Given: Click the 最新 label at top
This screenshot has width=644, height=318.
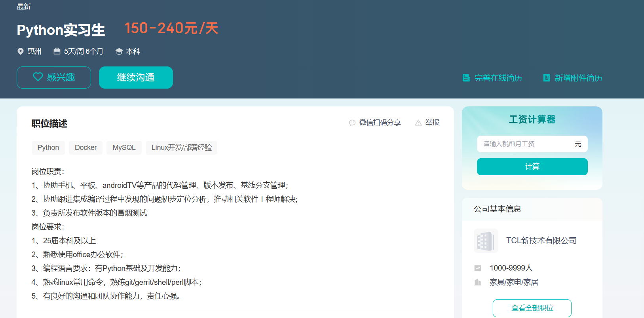Looking at the screenshot, I should point(24,7).
